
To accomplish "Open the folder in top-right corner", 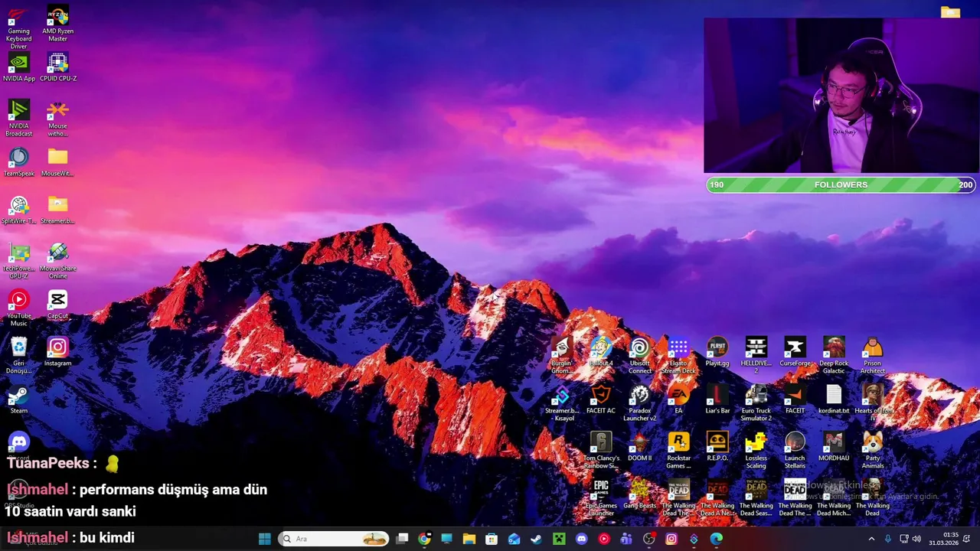I will click(950, 12).
